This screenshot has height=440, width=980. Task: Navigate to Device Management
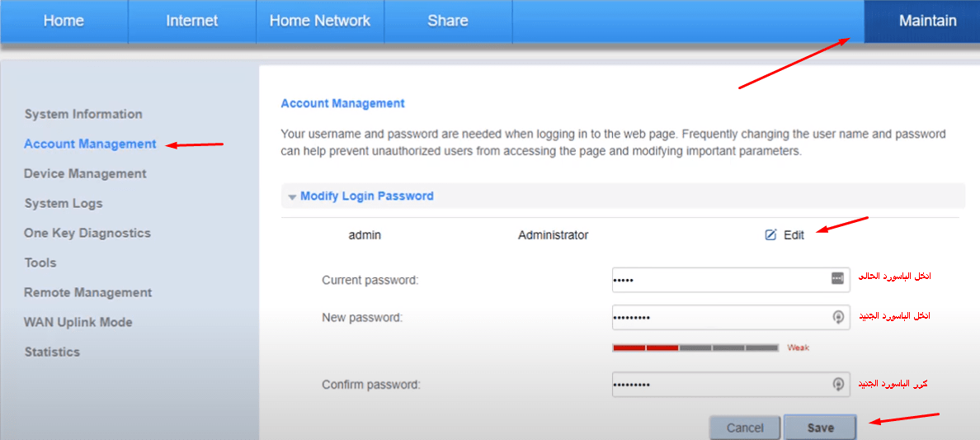[x=85, y=173]
